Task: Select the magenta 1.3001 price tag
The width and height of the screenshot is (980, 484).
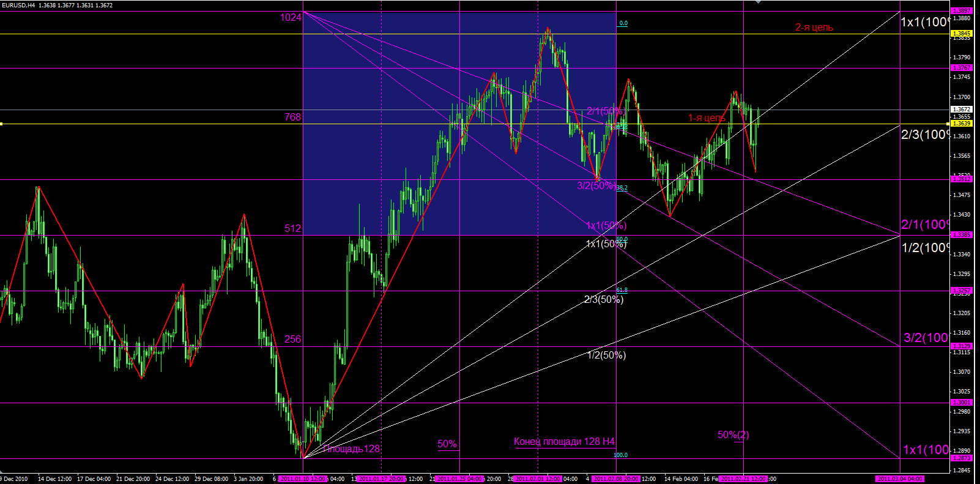Action: pos(962,403)
